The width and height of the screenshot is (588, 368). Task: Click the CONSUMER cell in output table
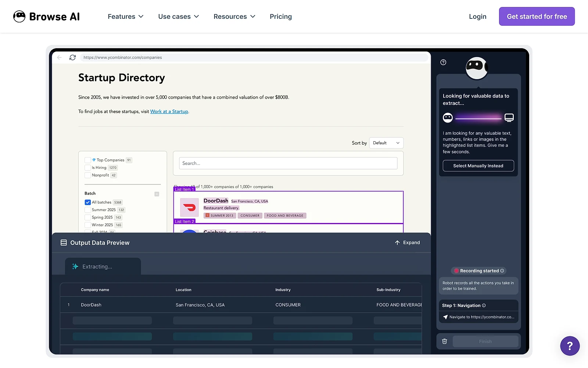click(288, 305)
